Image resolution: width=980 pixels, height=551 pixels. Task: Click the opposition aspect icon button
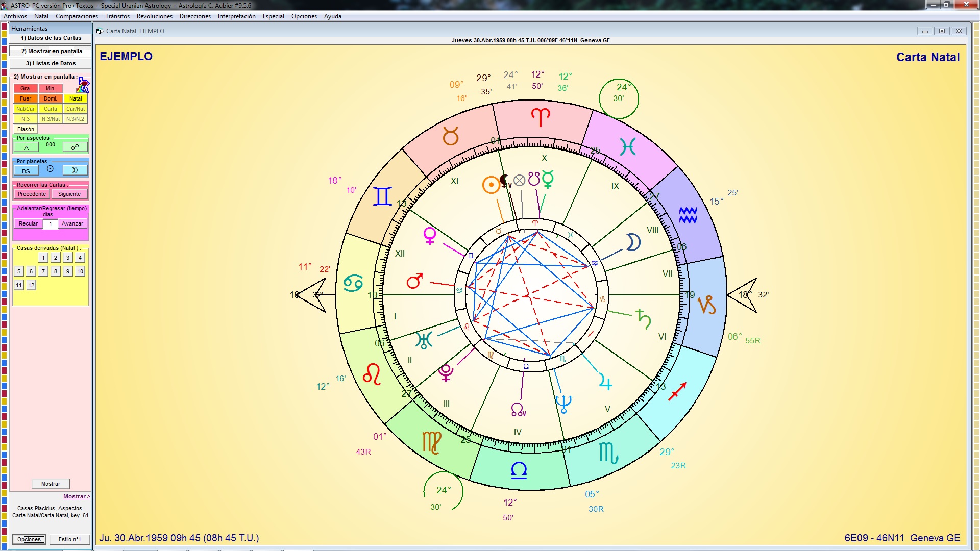pos(75,147)
